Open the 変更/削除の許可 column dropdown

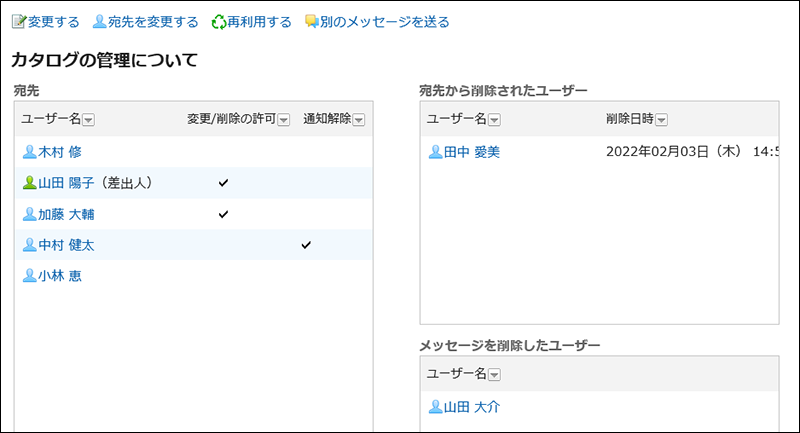(x=283, y=120)
